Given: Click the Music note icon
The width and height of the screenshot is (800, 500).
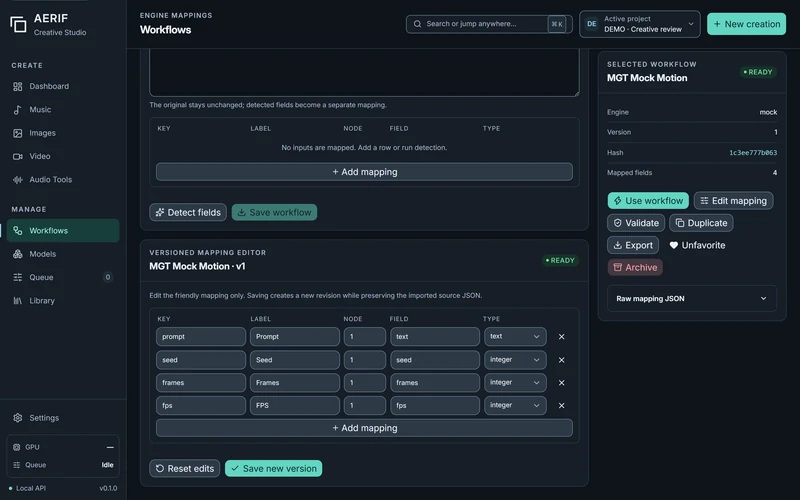Looking at the screenshot, I should click(18, 110).
